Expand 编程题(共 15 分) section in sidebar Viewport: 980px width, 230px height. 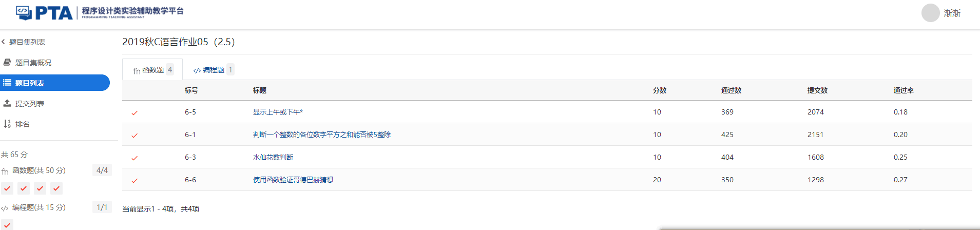coord(39,207)
